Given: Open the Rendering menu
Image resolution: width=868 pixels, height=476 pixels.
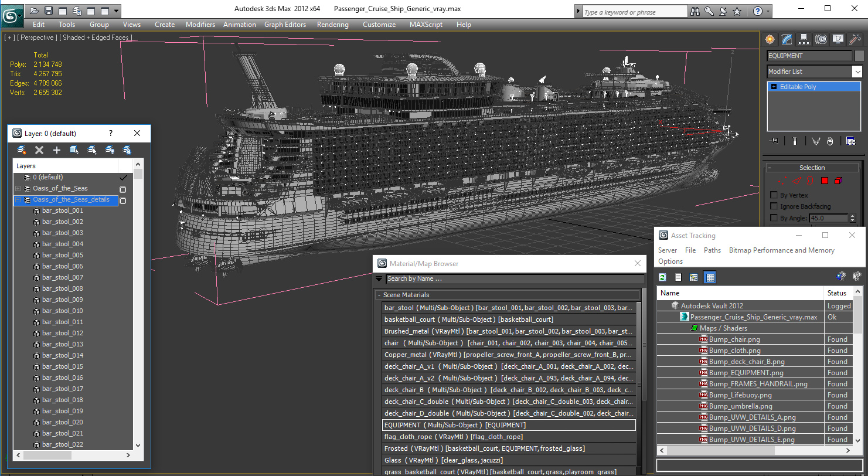Looking at the screenshot, I should click(x=332, y=25).
